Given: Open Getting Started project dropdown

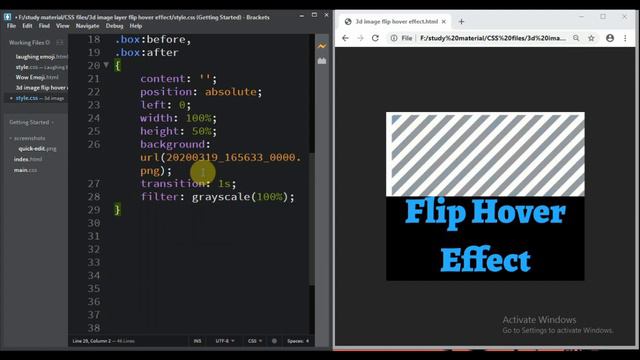Looking at the screenshot, I should 31,122.
